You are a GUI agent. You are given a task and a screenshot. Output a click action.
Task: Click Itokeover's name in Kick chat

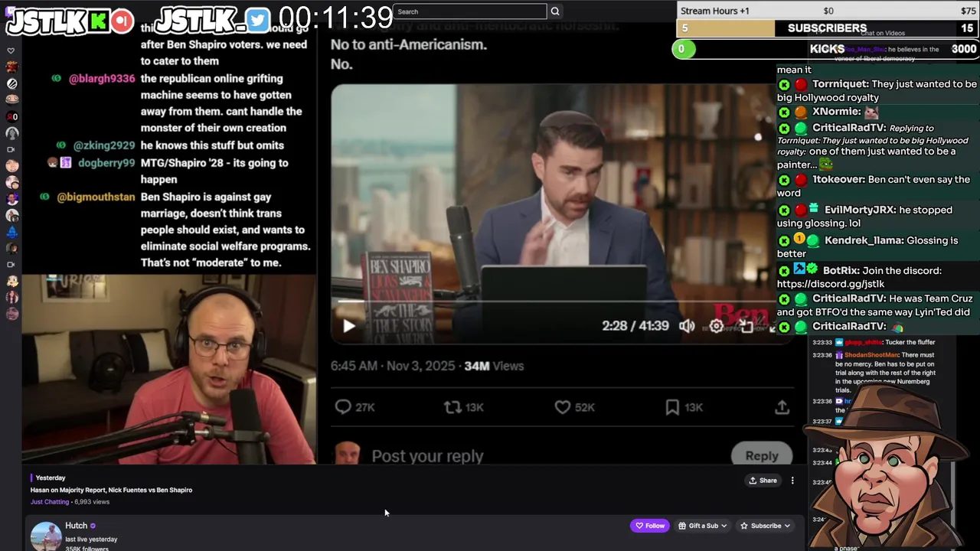tap(839, 180)
